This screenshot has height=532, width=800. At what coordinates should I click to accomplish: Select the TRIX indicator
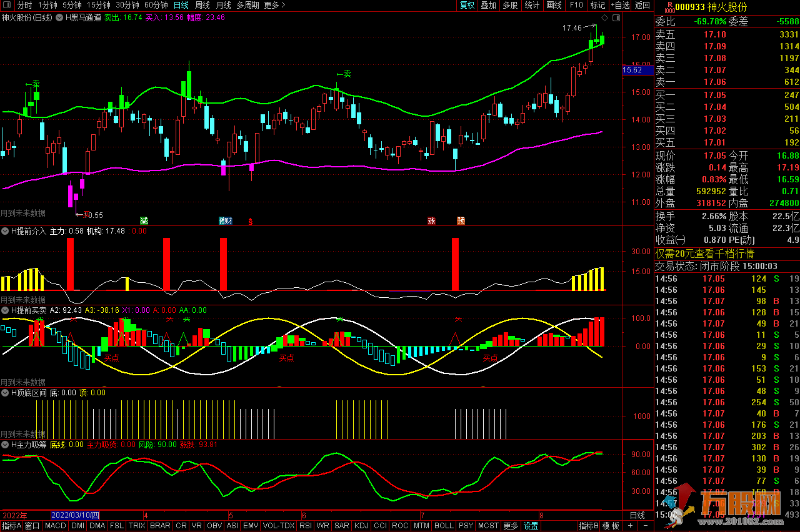[x=137, y=526]
